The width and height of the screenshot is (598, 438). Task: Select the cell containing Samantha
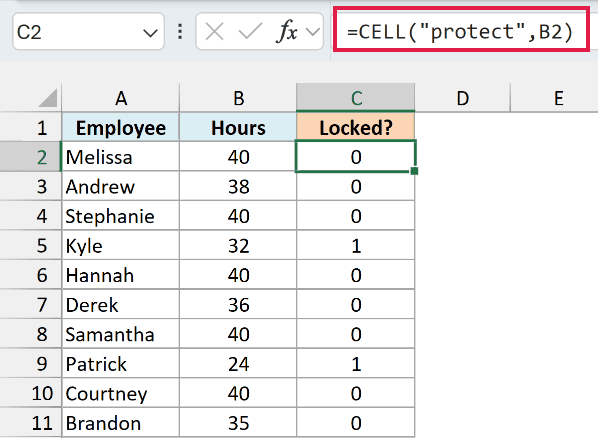tap(121, 334)
